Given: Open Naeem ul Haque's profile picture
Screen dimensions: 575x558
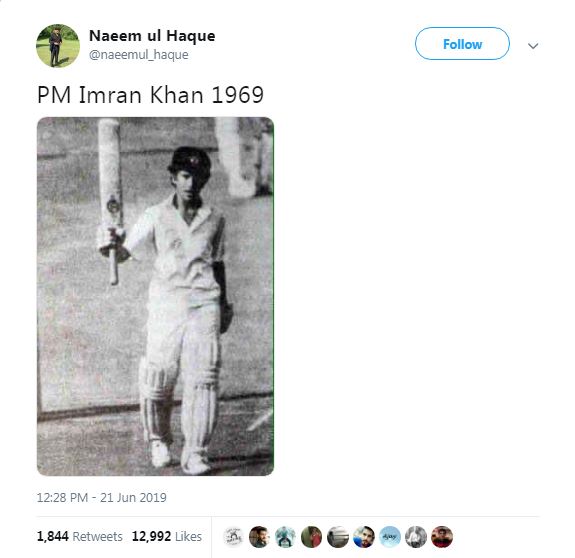Looking at the screenshot, I should (x=58, y=46).
